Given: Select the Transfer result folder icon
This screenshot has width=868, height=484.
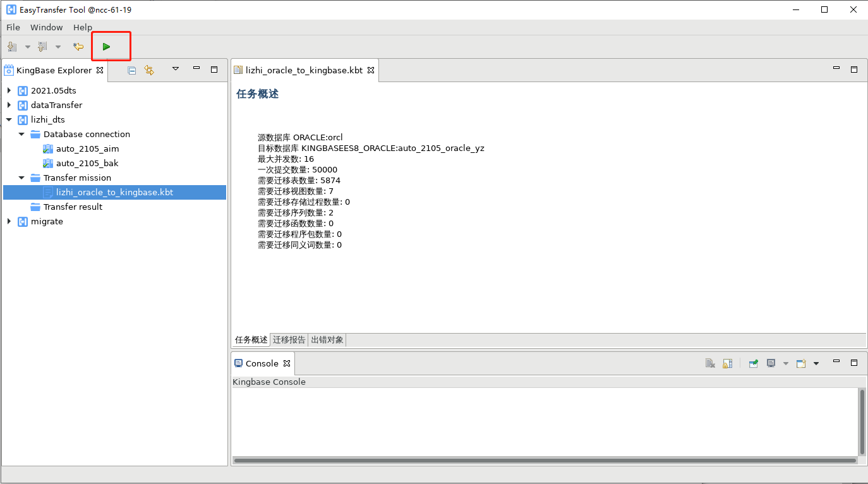Looking at the screenshot, I should click(x=35, y=207).
